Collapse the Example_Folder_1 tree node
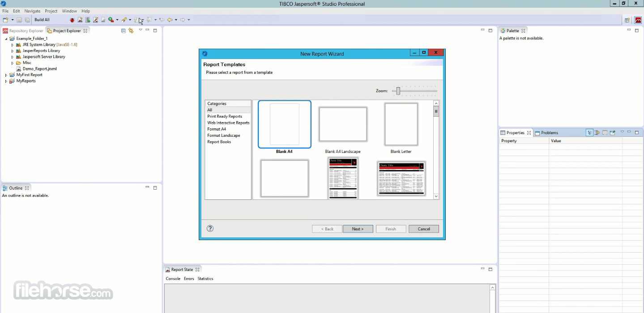Image resolution: width=644 pixels, height=313 pixels. 6,39
